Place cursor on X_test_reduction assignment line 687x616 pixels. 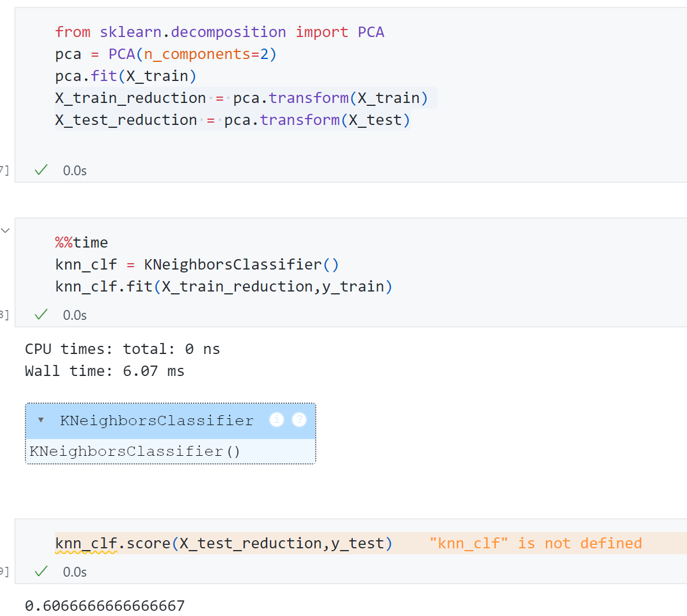click(232, 120)
